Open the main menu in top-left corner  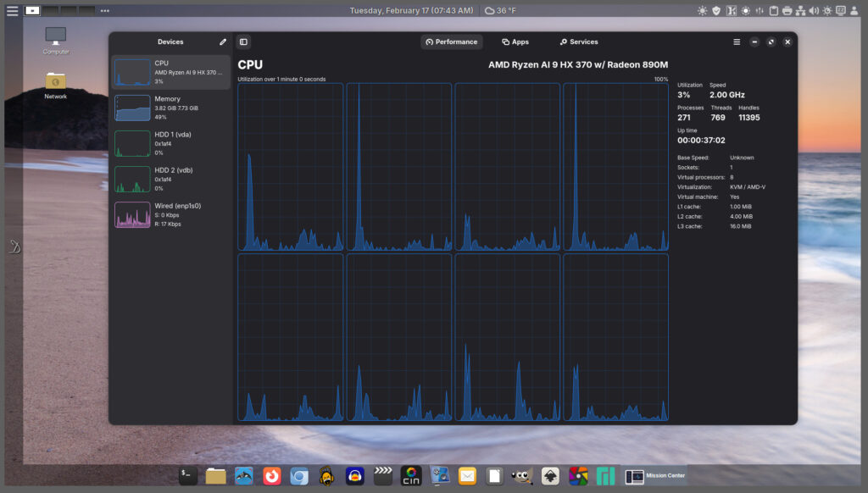tap(12, 11)
